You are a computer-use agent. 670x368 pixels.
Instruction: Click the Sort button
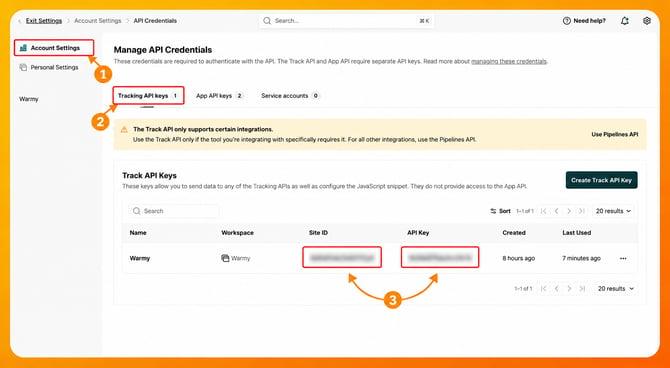[500, 211]
